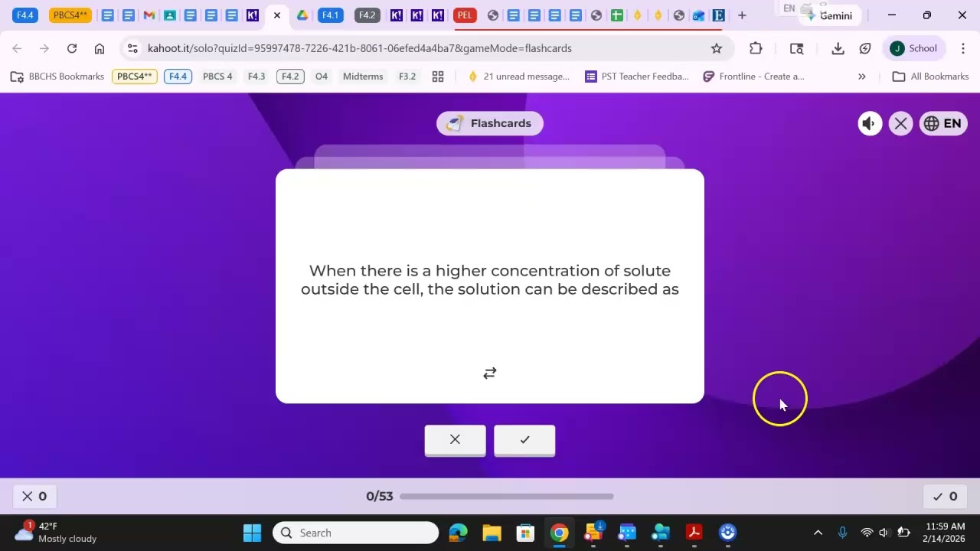Open Microsoft Store from the taskbar
This screenshot has height=551, width=980.
pos(525,533)
